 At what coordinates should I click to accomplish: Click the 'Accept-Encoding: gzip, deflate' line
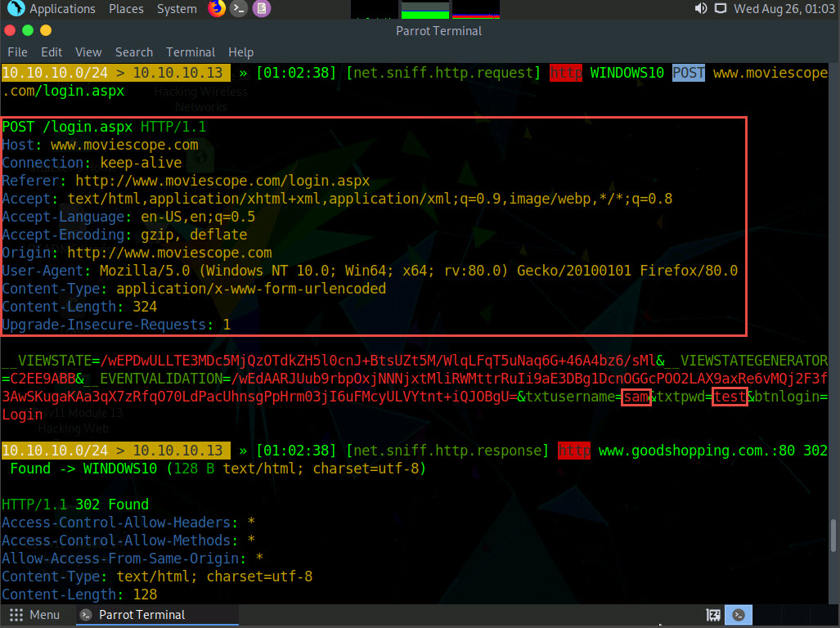[x=125, y=235]
